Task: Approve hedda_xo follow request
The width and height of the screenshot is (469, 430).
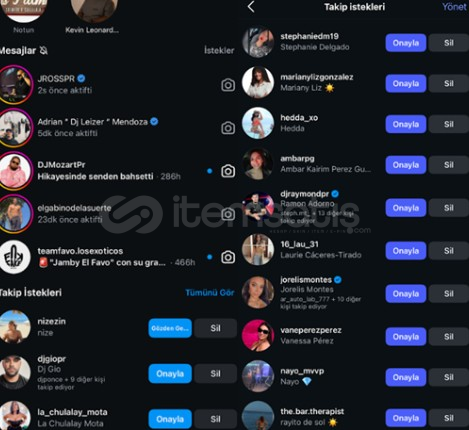Action: (x=406, y=124)
